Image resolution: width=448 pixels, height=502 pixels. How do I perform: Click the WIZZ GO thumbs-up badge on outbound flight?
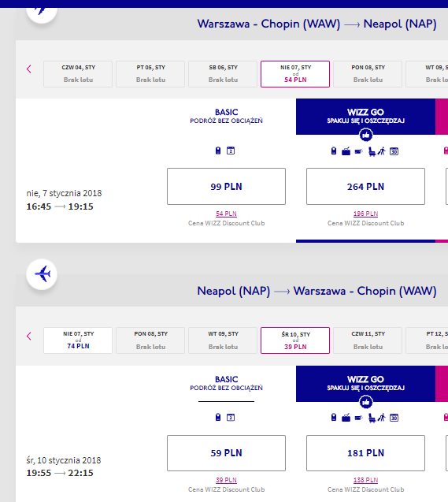pyautogui.click(x=366, y=135)
